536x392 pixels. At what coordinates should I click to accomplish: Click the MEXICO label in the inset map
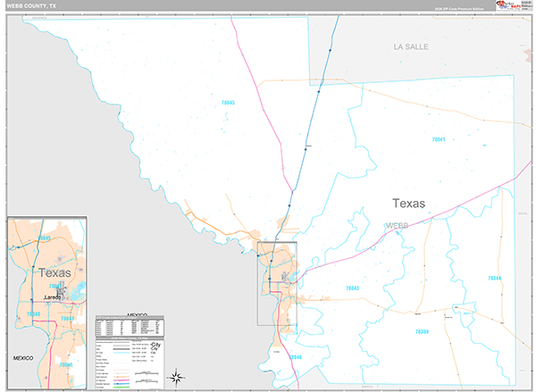click(23, 357)
